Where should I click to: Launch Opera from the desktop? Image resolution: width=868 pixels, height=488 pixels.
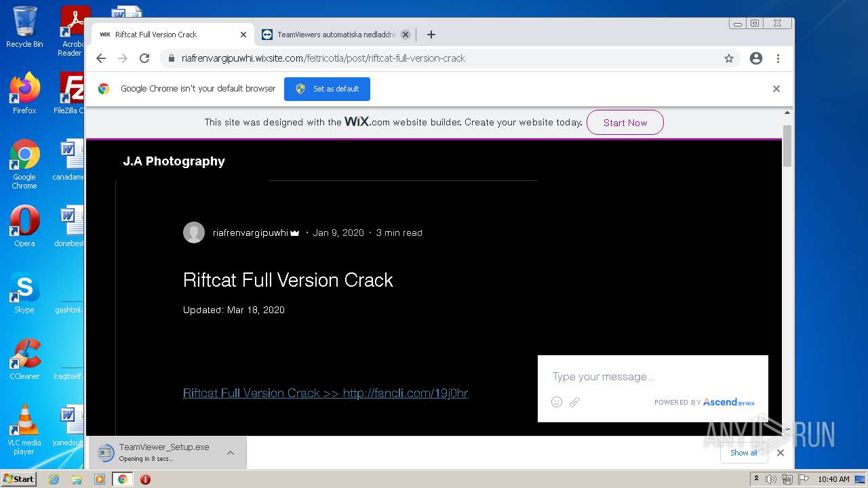click(x=24, y=226)
